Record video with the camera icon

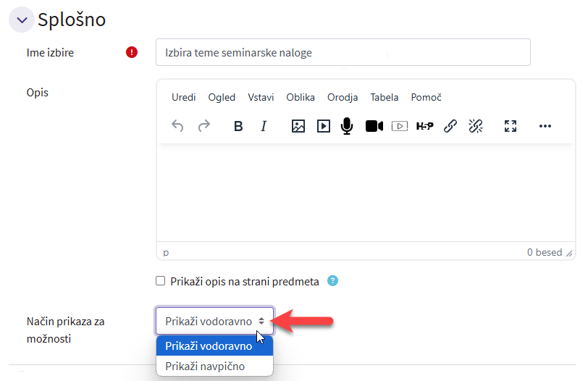pyautogui.click(x=374, y=126)
